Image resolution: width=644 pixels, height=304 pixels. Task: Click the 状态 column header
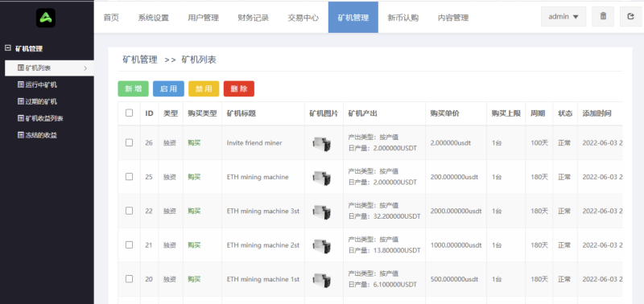[565, 113]
